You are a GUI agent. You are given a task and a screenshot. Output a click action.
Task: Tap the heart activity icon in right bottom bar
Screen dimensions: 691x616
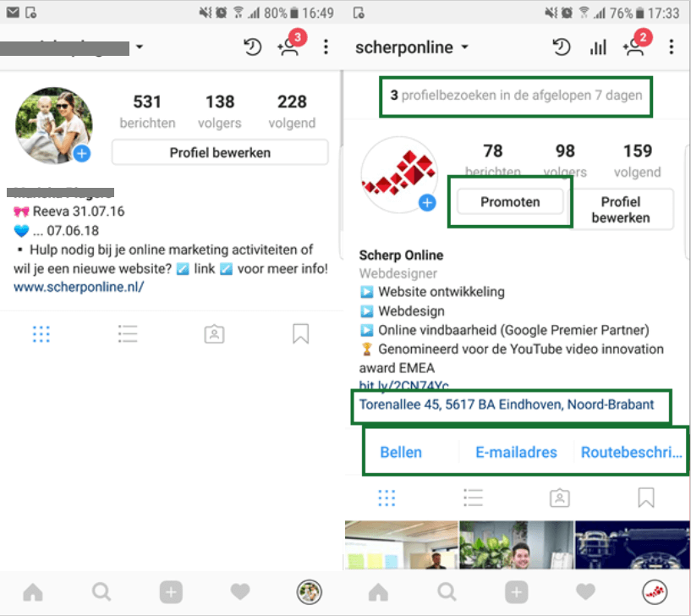(585, 591)
